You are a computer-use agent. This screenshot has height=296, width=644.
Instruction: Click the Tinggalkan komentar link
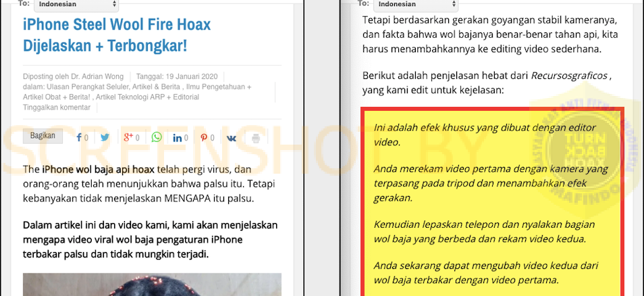57,107
